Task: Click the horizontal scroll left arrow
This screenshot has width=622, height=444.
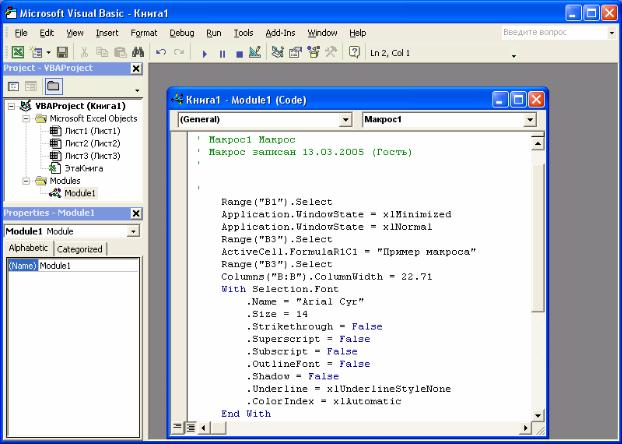Action: pyautogui.click(x=204, y=428)
